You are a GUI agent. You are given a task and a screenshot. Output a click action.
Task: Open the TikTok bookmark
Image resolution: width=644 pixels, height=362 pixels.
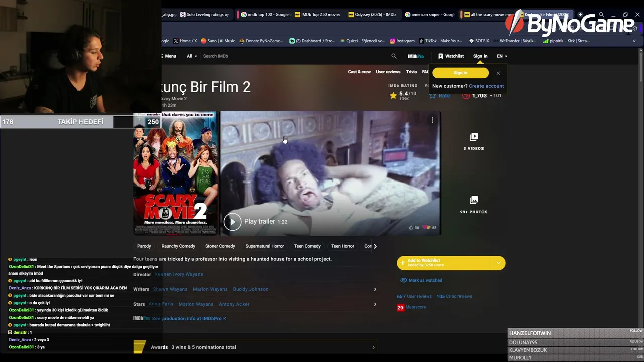click(440, 41)
